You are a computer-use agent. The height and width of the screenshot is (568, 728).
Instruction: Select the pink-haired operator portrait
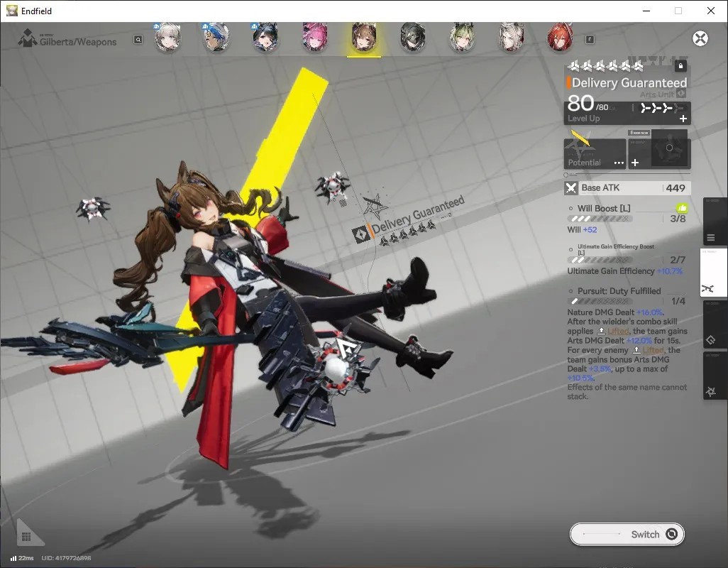tap(315, 37)
